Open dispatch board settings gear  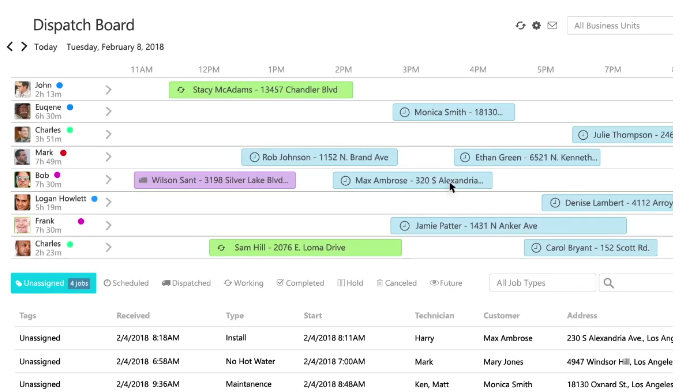[x=536, y=25]
